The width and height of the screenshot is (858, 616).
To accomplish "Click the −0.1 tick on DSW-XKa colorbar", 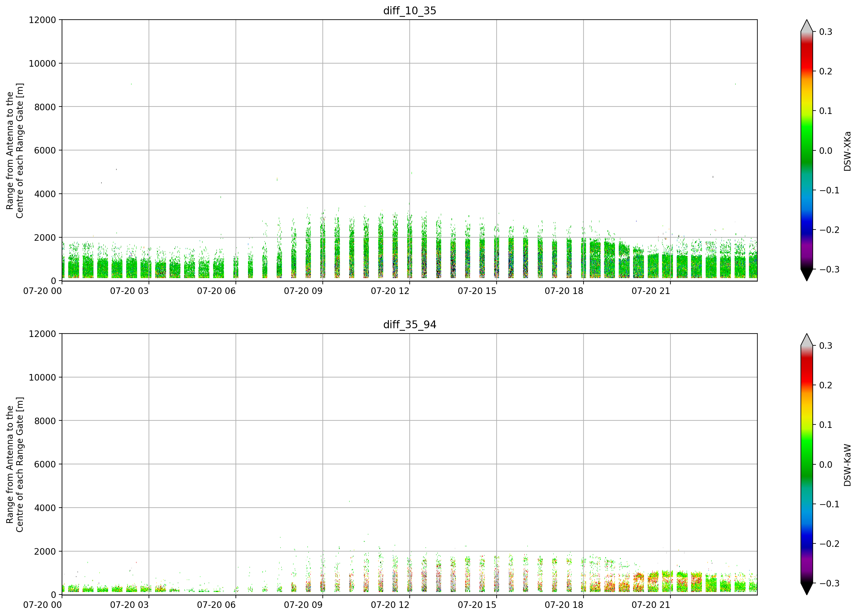I will point(829,191).
